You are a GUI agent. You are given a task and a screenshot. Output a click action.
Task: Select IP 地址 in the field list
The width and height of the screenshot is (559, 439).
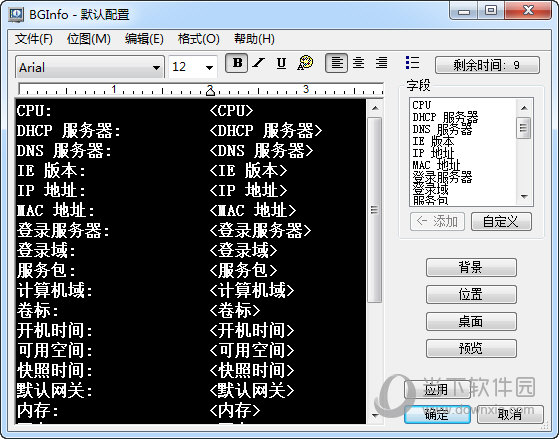click(433, 153)
